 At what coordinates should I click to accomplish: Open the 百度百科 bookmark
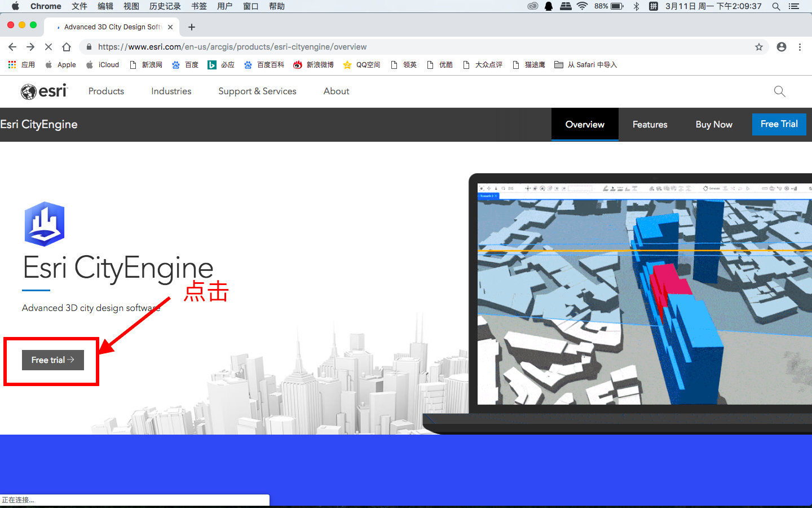click(x=264, y=65)
